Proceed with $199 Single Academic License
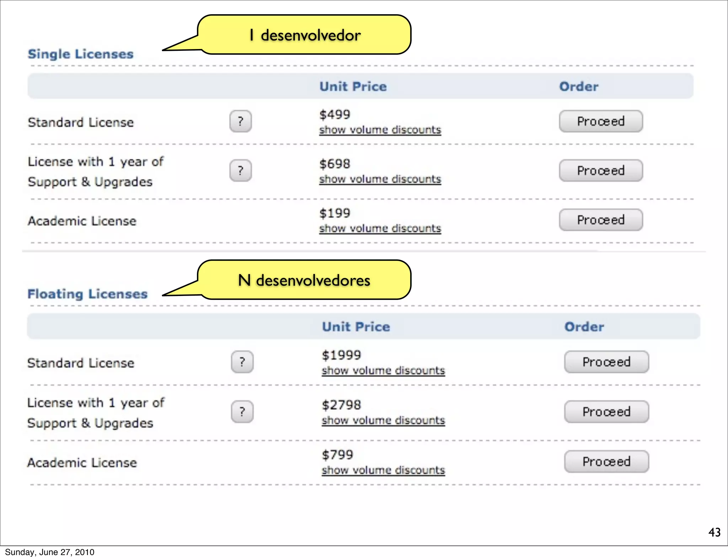The image size is (728, 560). [x=601, y=220]
